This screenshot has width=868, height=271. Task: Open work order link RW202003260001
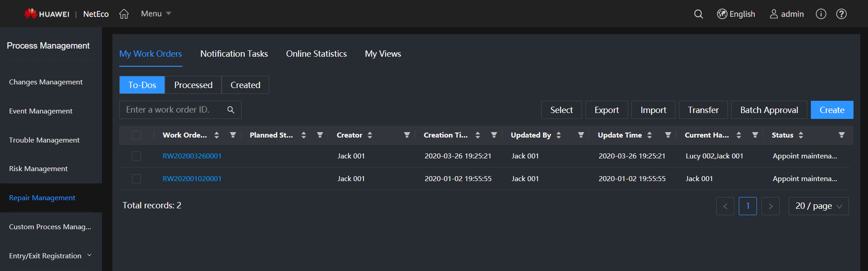click(x=192, y=156)
